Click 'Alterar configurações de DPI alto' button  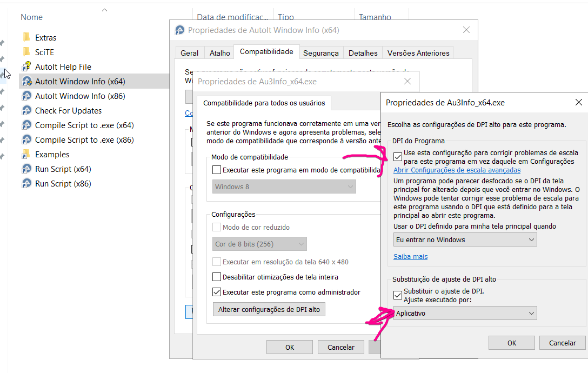[x=269, y=310]
